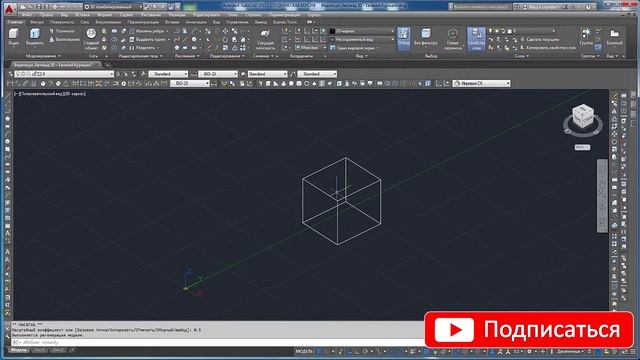Toggle layer freeze sun icon in ribbon Слои
Image resolution: width=640 pixels, height=360 pixels.
(x=497, y=31)
